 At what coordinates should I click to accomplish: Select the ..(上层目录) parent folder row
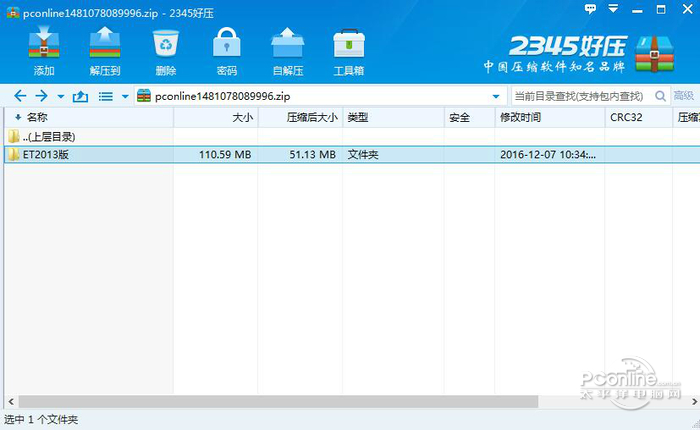point(352,137)
